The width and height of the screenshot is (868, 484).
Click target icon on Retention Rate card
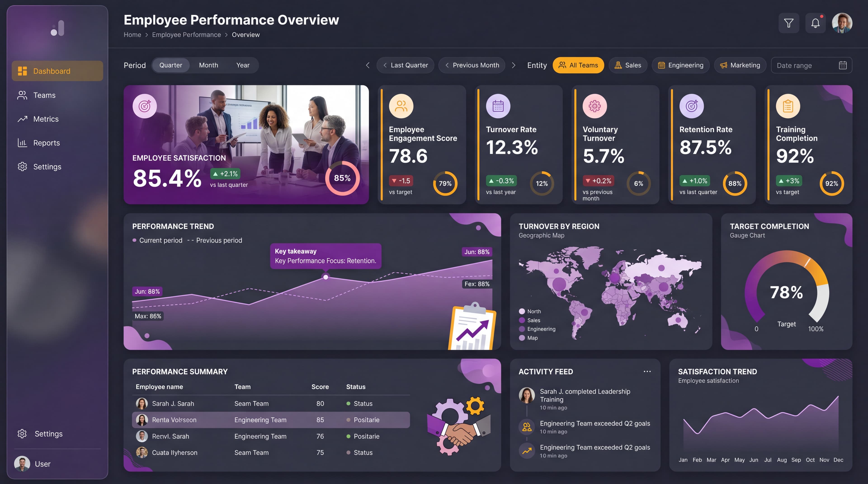[x=691, y=106]
